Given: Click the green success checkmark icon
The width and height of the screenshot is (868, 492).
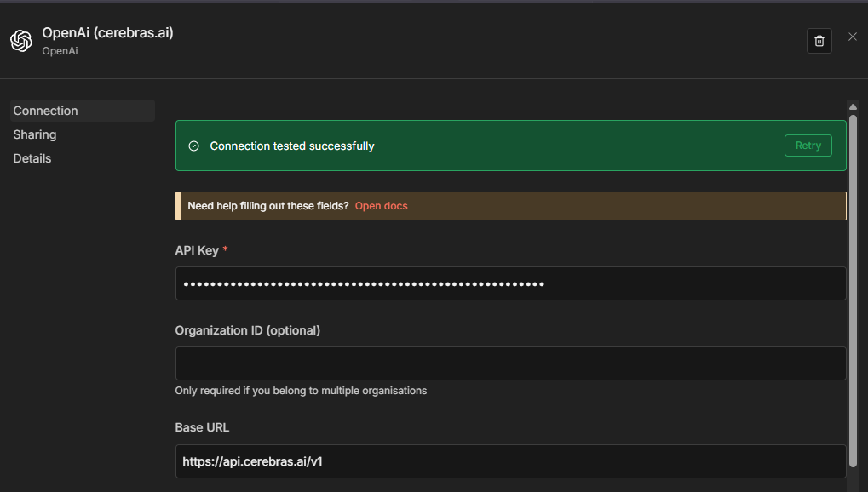Looking at the screenshot, I should pos(193,146).
